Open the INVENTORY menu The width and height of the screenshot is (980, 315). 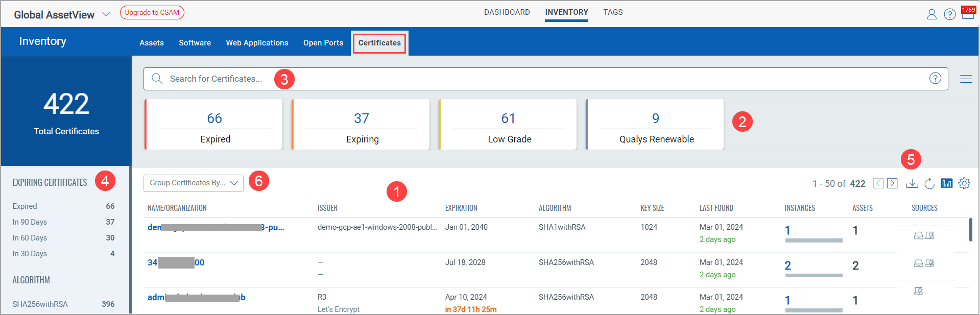(566, 12)
